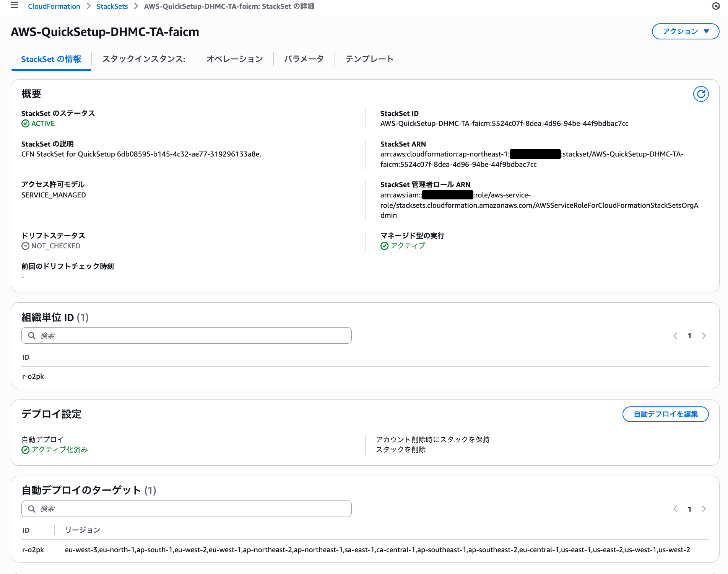Click the スタックを削除 retention value
The image size is (728, 574).
coord(401,450)
